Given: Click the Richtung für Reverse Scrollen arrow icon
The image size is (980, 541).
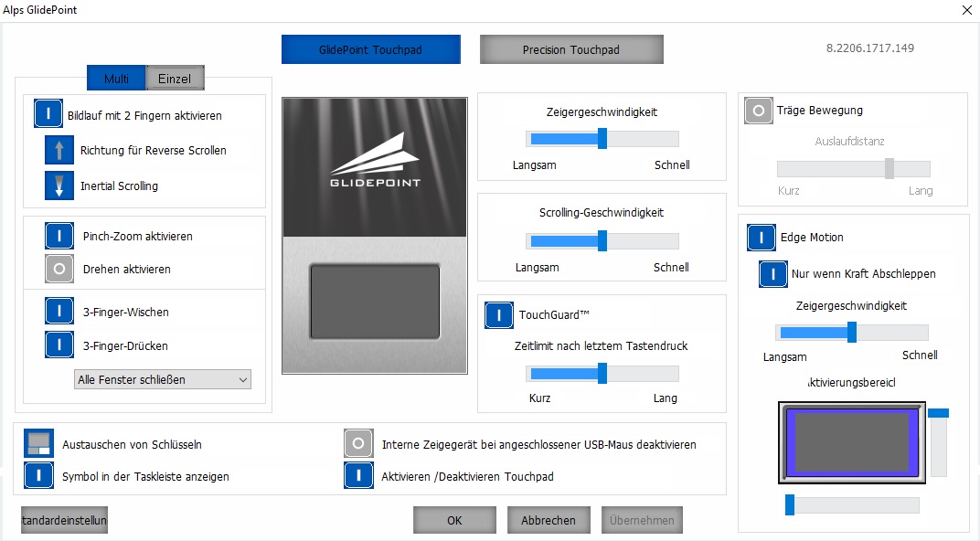Looking at the screenshot, I should coord(59,150).
